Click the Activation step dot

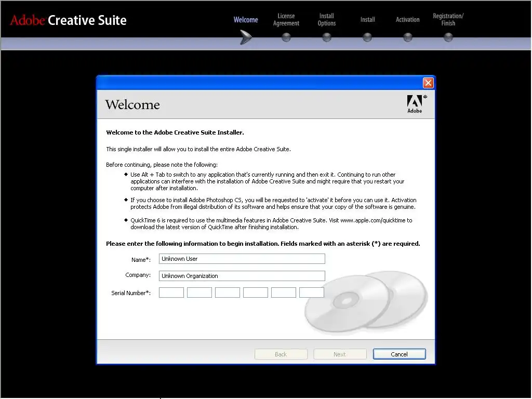(x=408, y=37)
